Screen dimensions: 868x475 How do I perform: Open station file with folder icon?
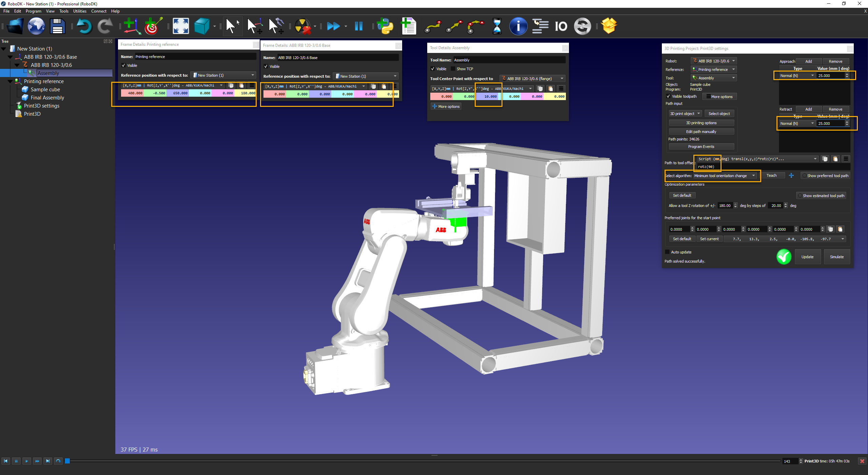pos(15,26)
